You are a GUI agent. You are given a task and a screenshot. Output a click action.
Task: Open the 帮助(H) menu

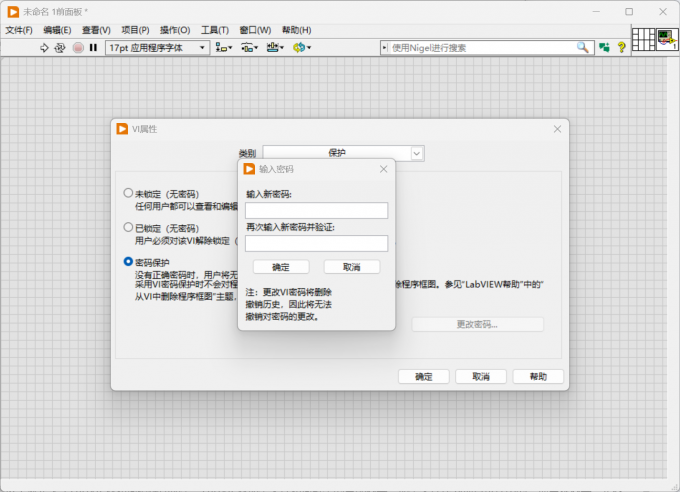pyautogui.click(x=297, y=30)
